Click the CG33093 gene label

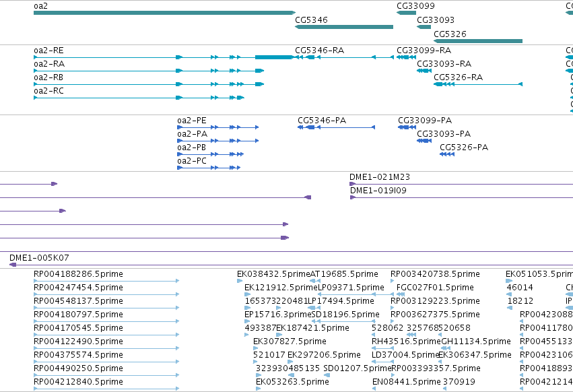(436, 20)
